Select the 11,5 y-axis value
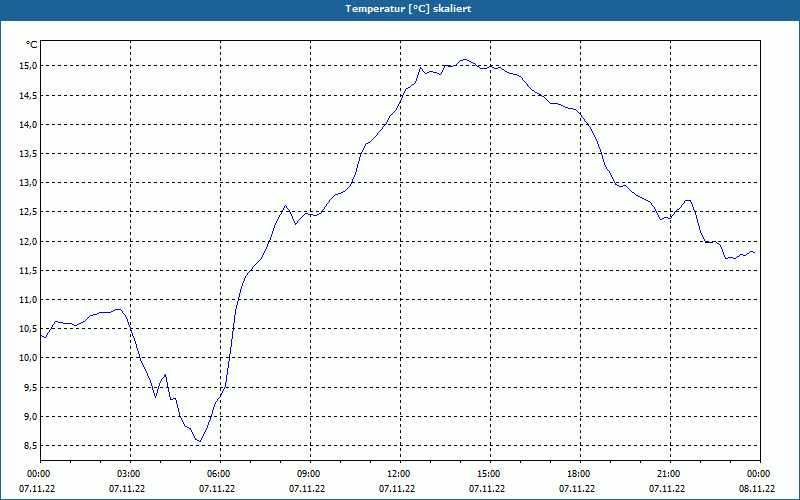Viewport: 800px width, 500px height. point(29,270)
